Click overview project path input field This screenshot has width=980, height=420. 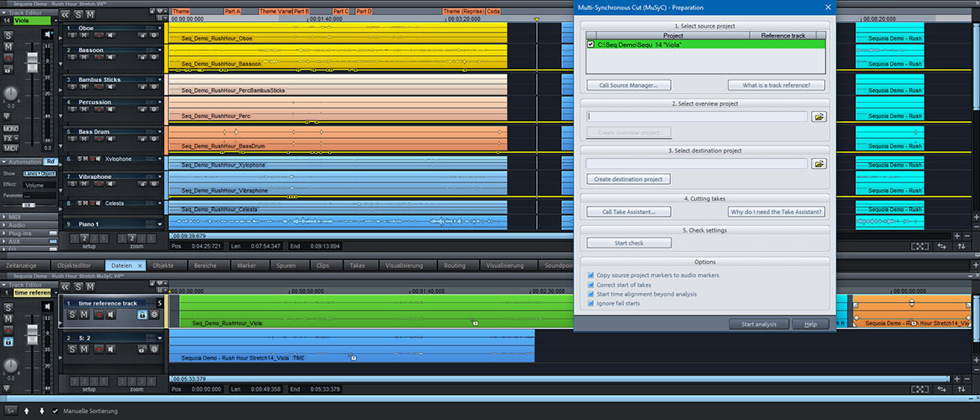point(696,116)
